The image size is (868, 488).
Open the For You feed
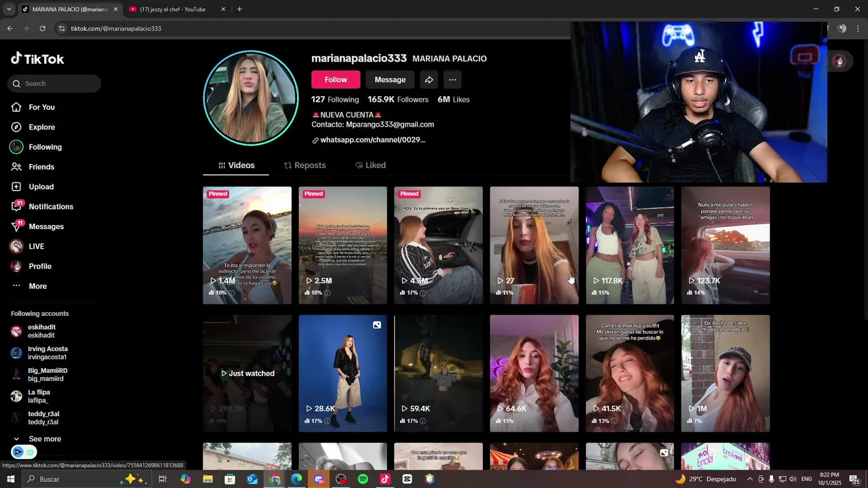tap(33, 107)
